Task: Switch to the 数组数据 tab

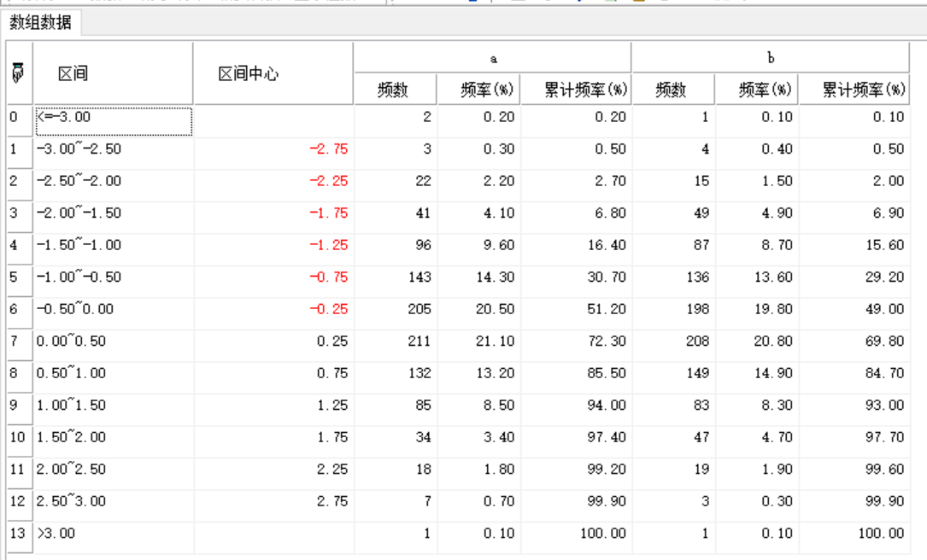Action: (x=41, y=23)
